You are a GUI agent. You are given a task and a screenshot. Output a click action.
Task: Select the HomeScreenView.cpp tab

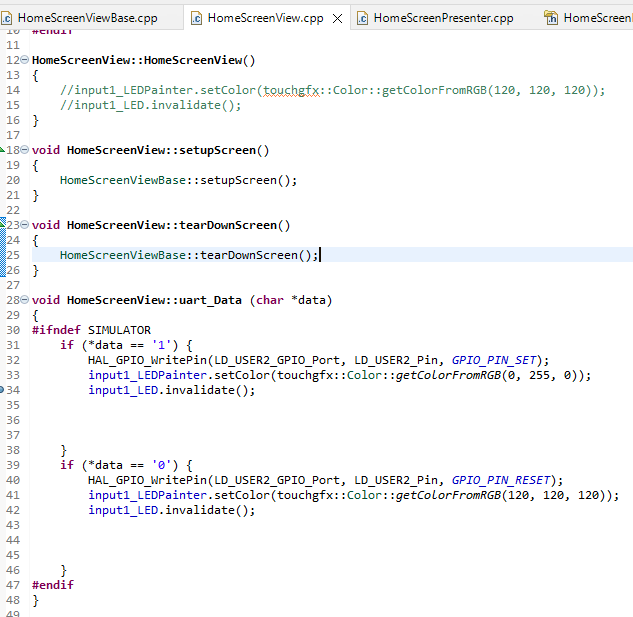(265, 18)
